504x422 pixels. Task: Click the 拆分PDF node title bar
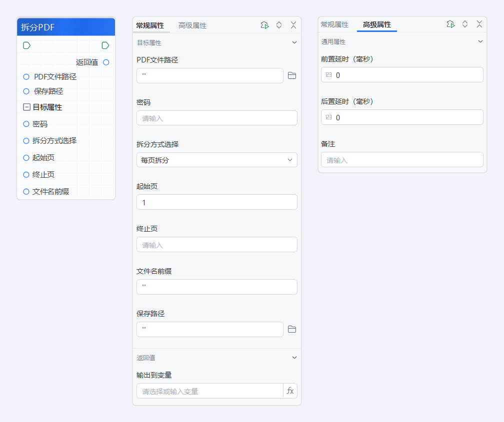point(65,27)
